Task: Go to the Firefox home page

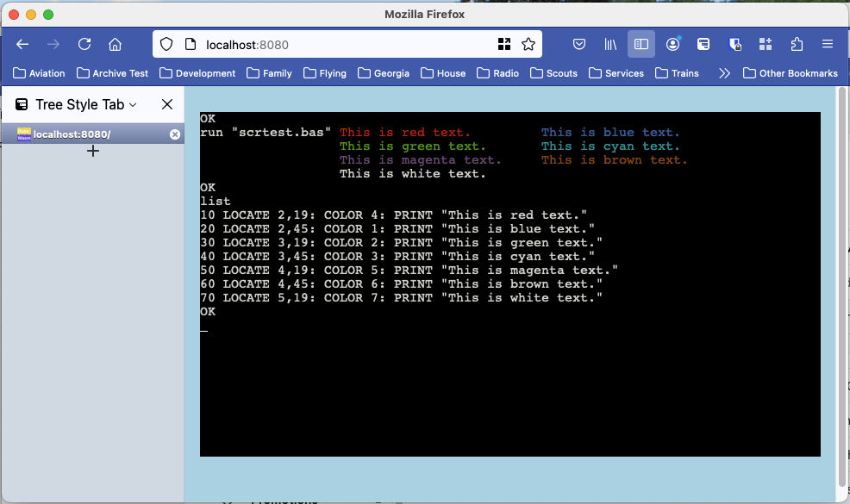Action: pos(115,44)
